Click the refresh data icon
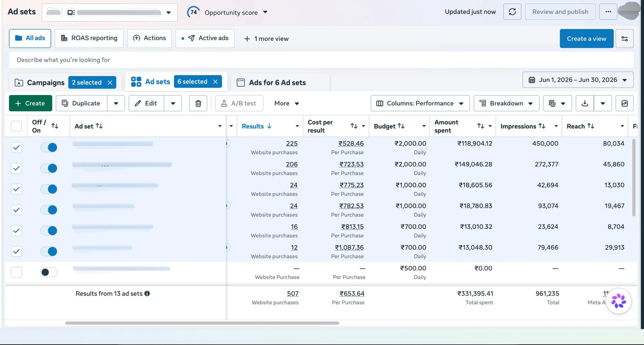Viewport: 644px width, 345px height. pyautogui.click(x=512, y=12)
